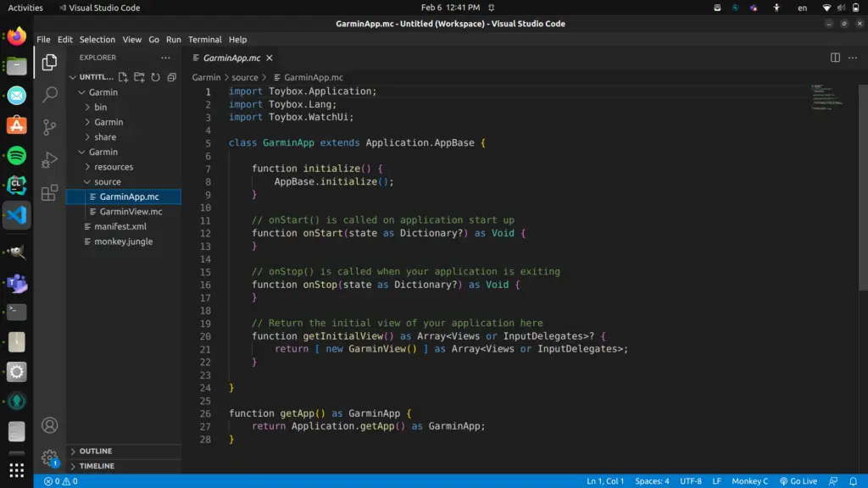The height and width of the screenshot is (488, 868).
Task: Open Microsoft Teams from the dock
Action: point(17,283)
